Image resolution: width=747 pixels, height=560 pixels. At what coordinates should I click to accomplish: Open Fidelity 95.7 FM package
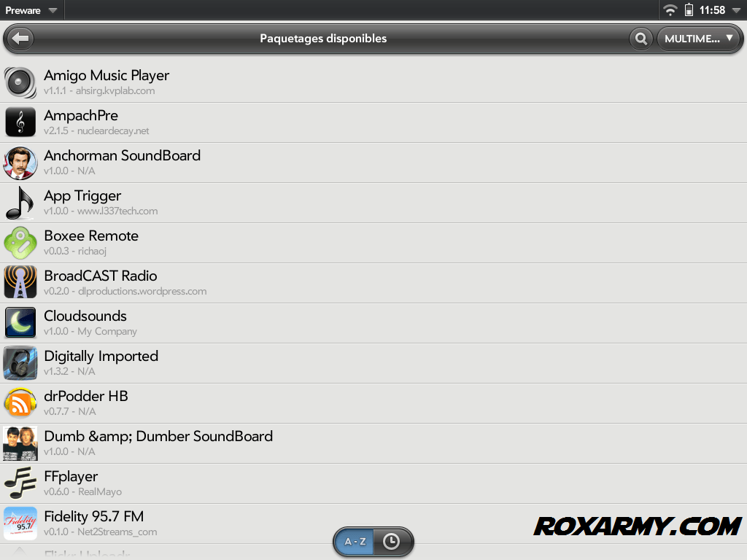tap(373, 524)
